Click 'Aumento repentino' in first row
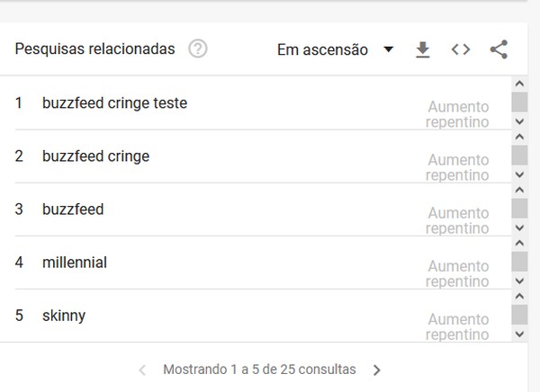Viewport: 540px width, 392px height. click(x=458, y=114)
